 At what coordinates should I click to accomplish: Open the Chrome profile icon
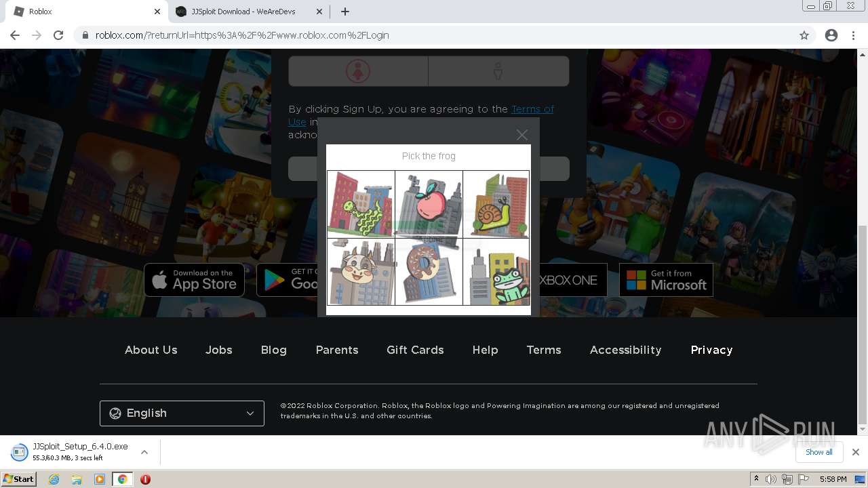tap(831, 35)
